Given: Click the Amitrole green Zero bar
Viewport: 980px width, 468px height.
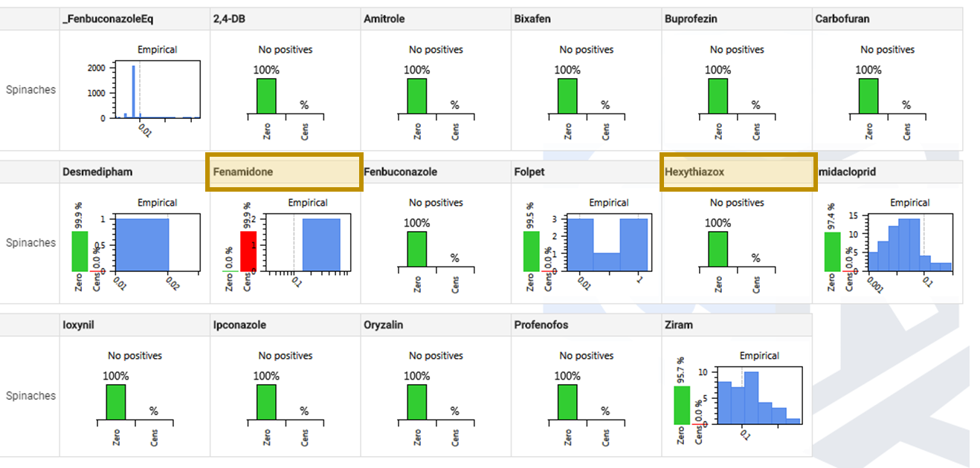Looking at the screenshot, I should [x=417, y=96].
